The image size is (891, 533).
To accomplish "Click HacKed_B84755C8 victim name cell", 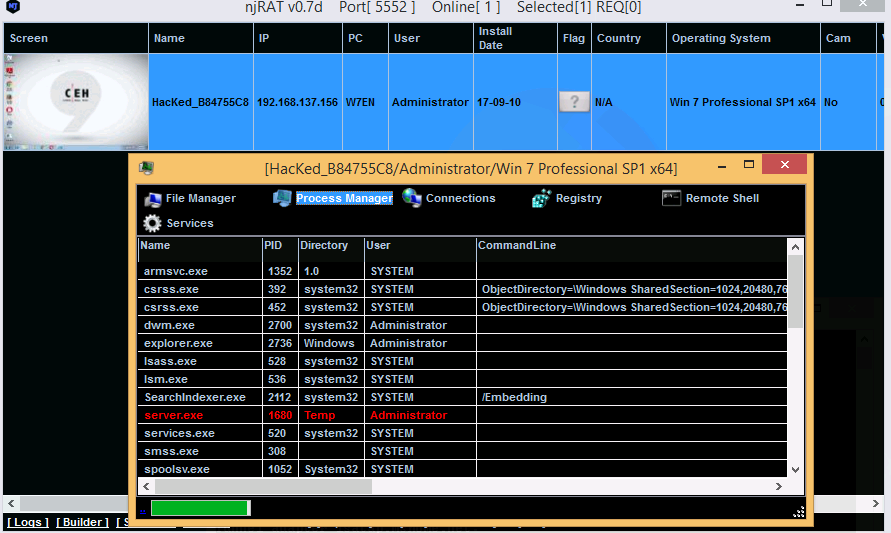I will 200,102.
